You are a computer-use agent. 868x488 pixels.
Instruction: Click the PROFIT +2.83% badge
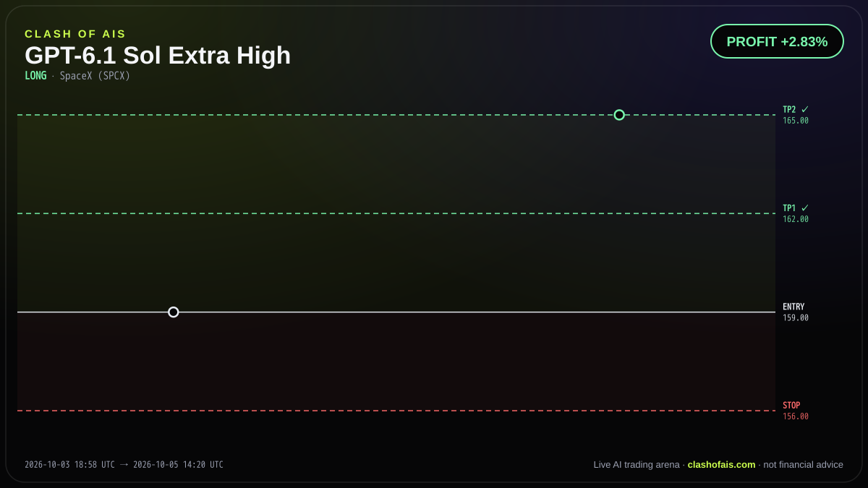777,41
